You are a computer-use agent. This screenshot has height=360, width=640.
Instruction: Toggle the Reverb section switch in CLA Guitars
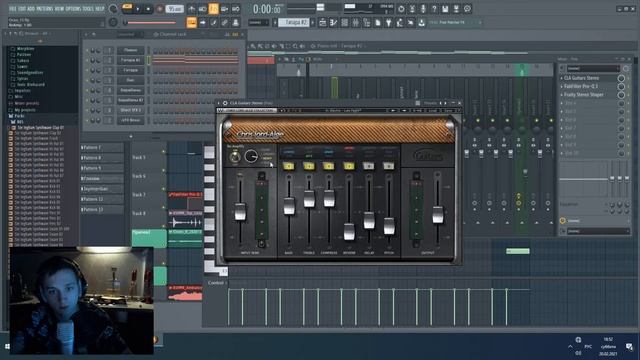coord(349,166)
